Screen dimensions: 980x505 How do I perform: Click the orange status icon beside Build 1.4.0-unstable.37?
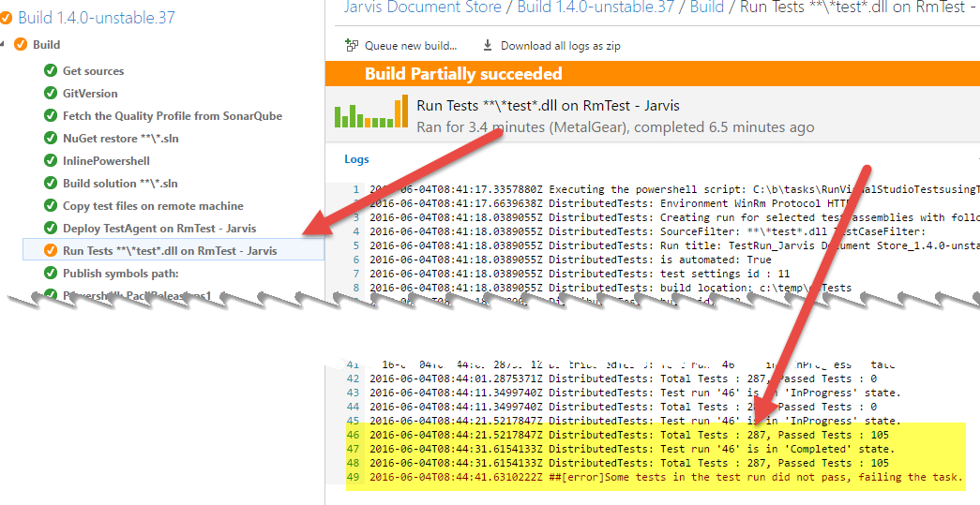pos(6,18)
